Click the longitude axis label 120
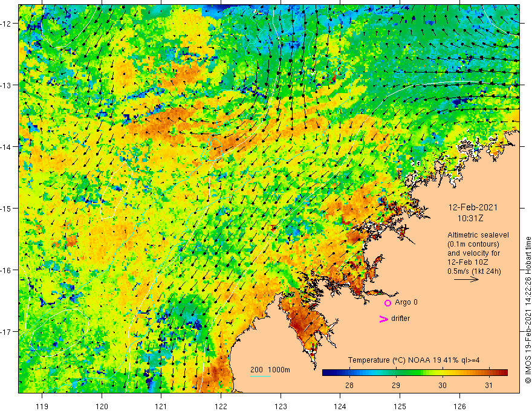 [102, 406]
